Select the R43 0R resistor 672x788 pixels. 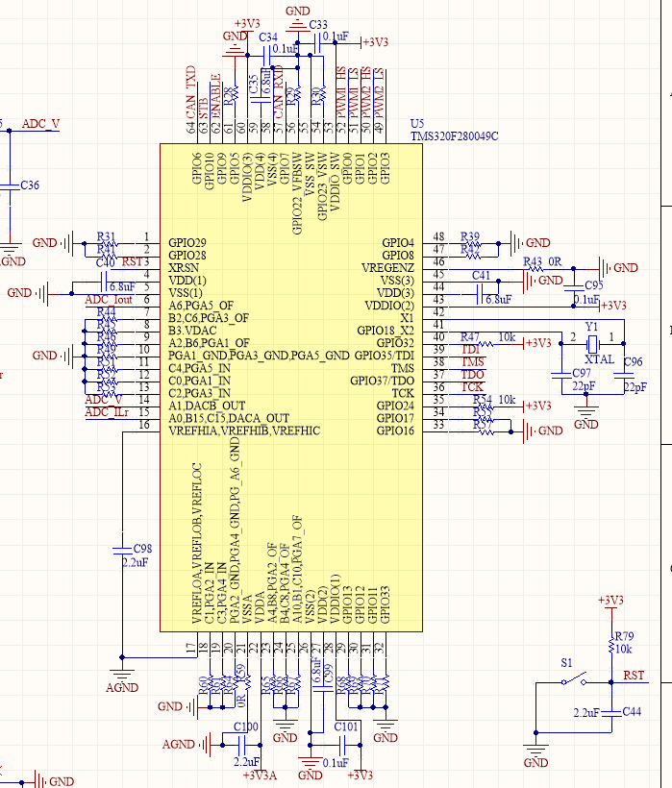534,268
